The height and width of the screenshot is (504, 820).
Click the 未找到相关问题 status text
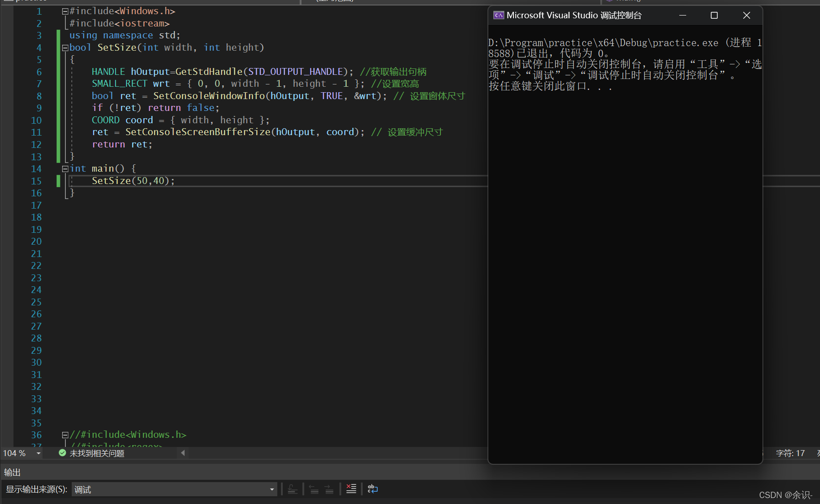pos(97,453)
